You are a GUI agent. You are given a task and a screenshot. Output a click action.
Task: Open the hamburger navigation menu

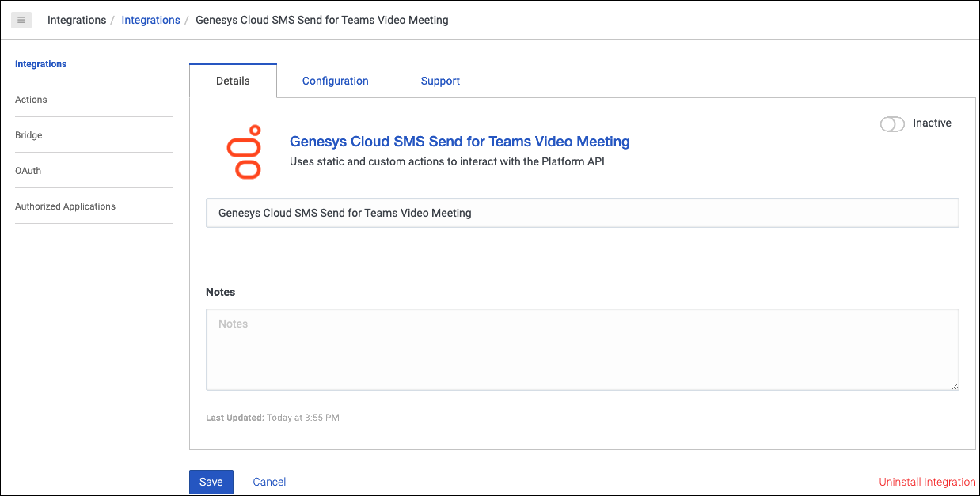[21, 20]
